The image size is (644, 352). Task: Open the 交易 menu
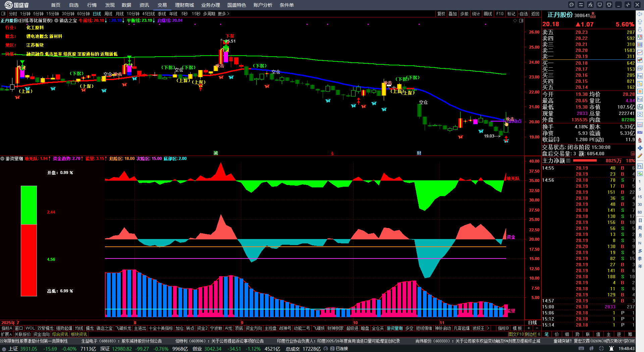[162, 5]
